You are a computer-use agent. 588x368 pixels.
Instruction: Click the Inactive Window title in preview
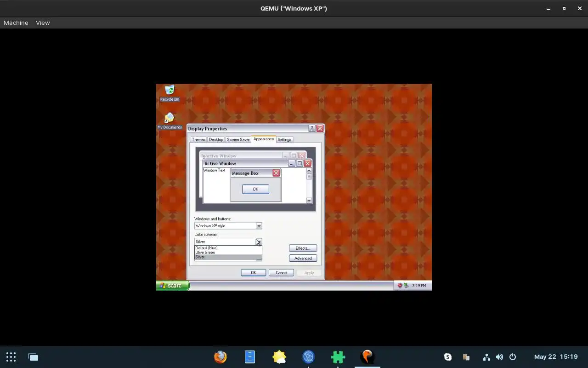219,156
